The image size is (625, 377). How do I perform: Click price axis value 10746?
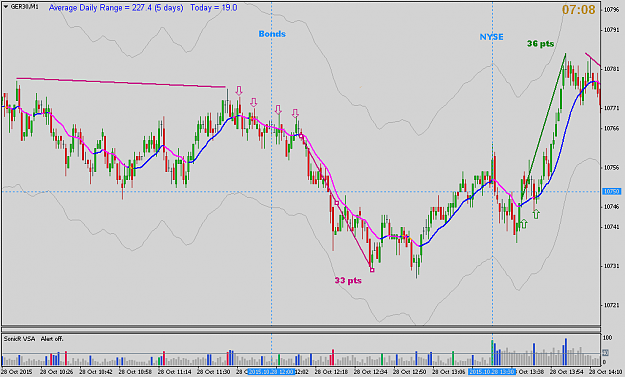tap(611, 206)
